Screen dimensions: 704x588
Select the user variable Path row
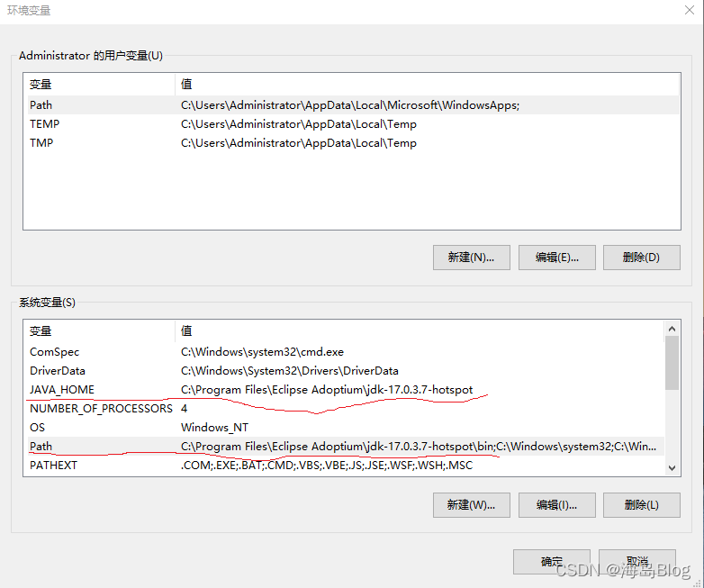(353, 105)
